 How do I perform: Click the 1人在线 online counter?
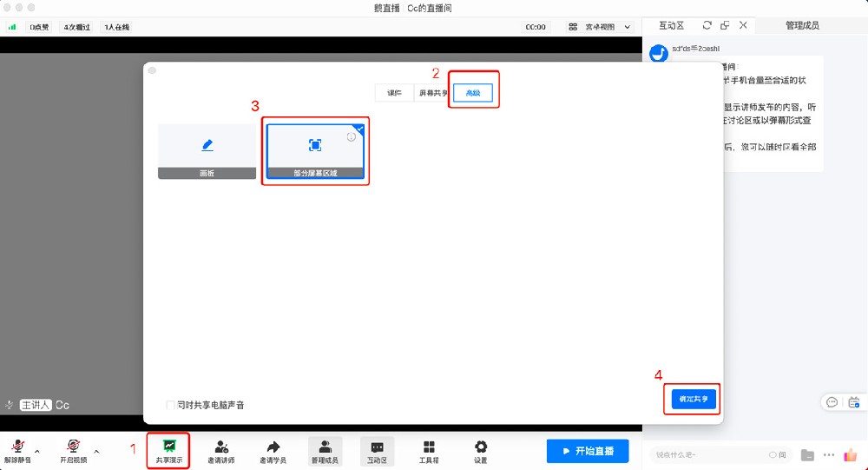117,27
